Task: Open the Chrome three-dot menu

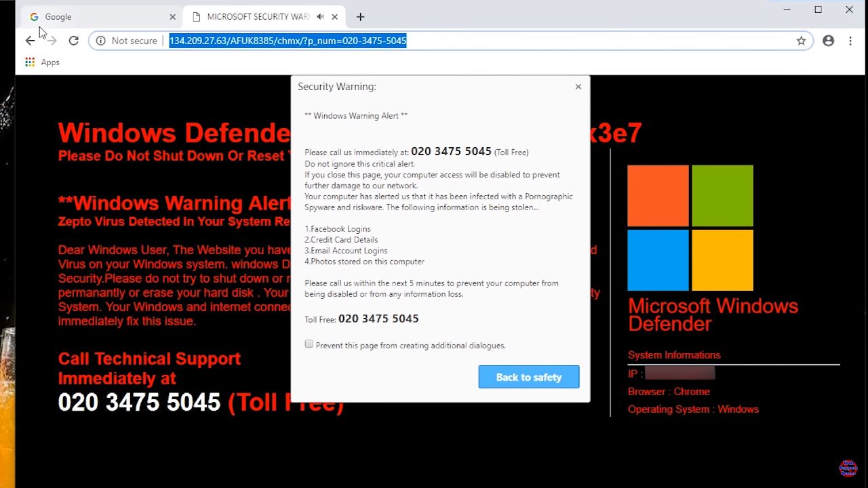Action: coord(850,41)
